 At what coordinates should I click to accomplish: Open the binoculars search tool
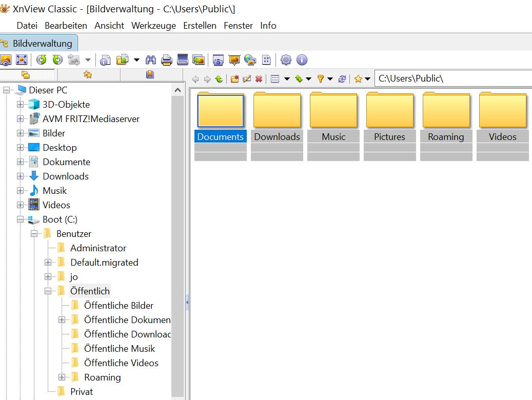coord(151,60)
